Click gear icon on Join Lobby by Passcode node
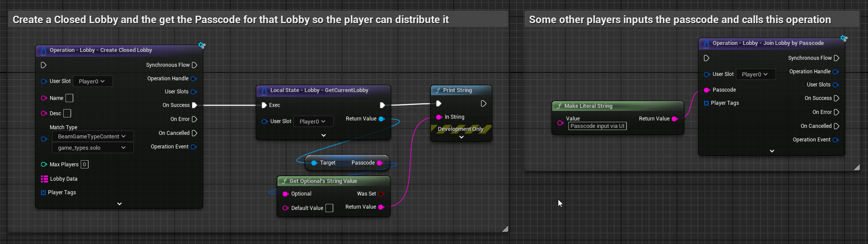 point(844,38)
